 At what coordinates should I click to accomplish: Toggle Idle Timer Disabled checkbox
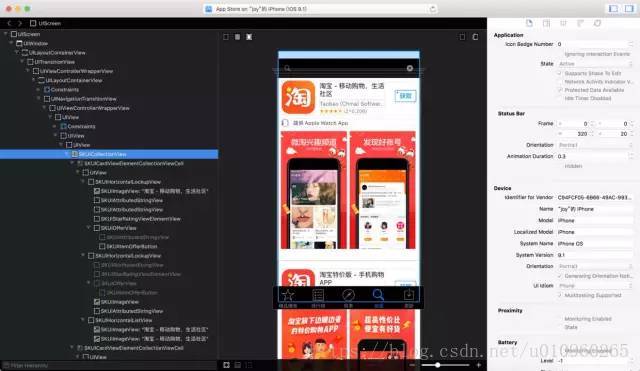560,98
